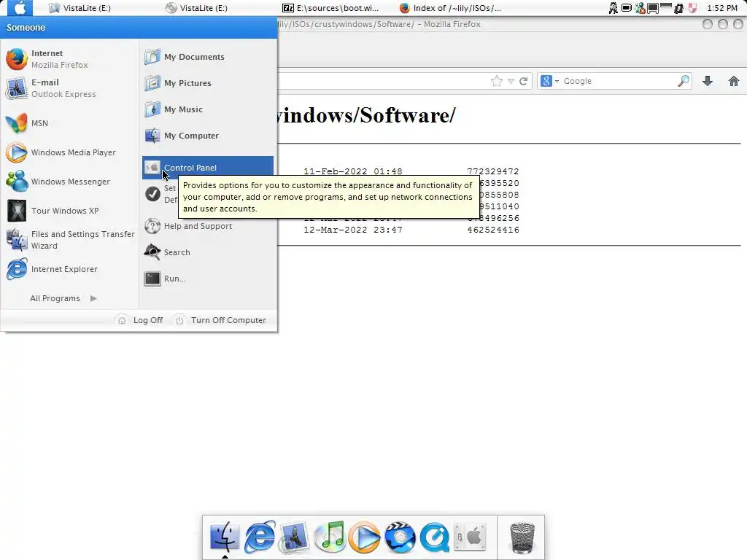This screenshot has height=560, width=747.
Task: Reload the page in Firefox
Action: [x=523, y=81]
